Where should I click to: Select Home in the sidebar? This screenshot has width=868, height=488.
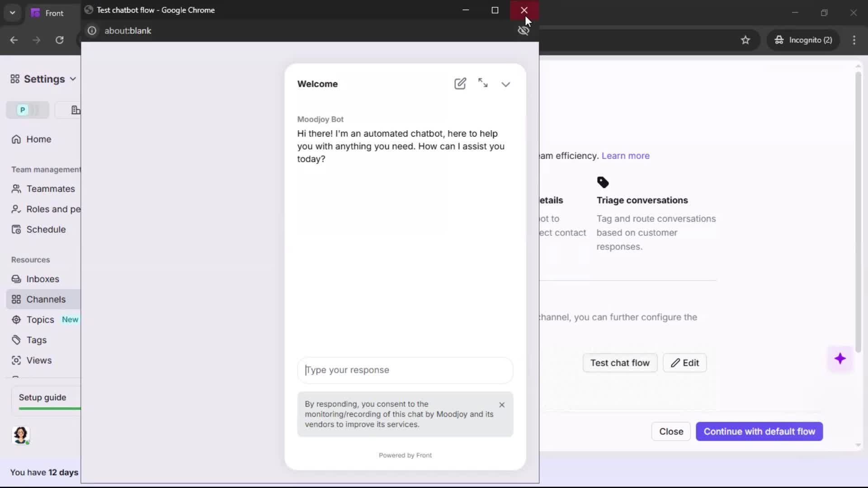pyautogui.click(x=38, y=139)
